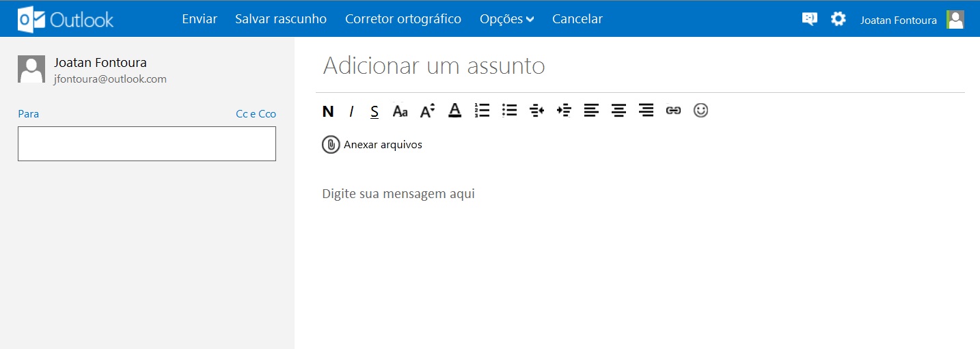This screenshot has width=980, height=349.
Task: Click the Para recipient input box
Action: click(147, 143)
